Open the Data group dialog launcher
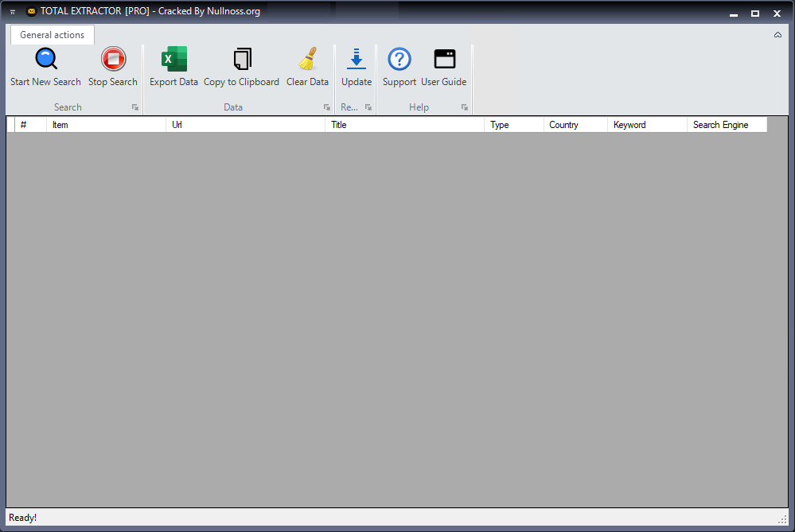This screenshot has height=532, width=795. [326, 107]
